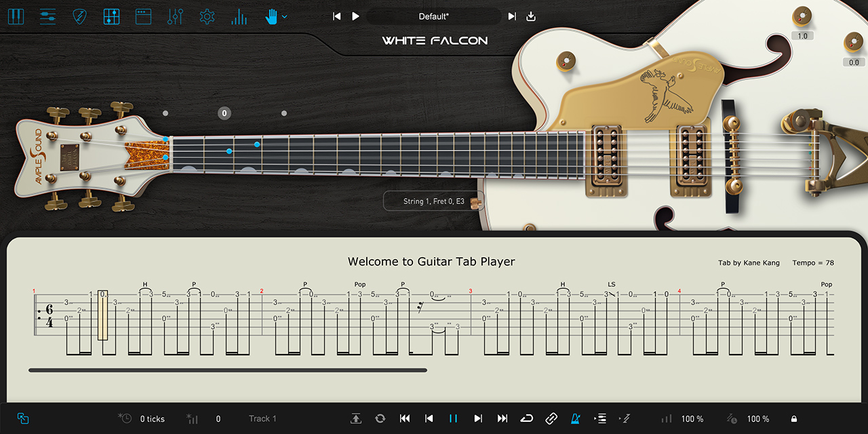Expand the hand mode dropdown arrow
This screenshot has height=434, width=868.
285,16
